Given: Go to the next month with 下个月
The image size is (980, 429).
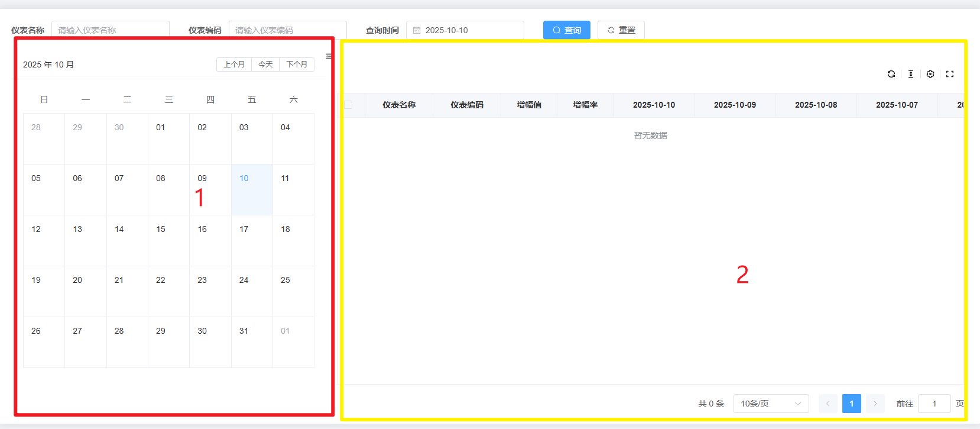Looking at the screenshot, I should point(297,64).
